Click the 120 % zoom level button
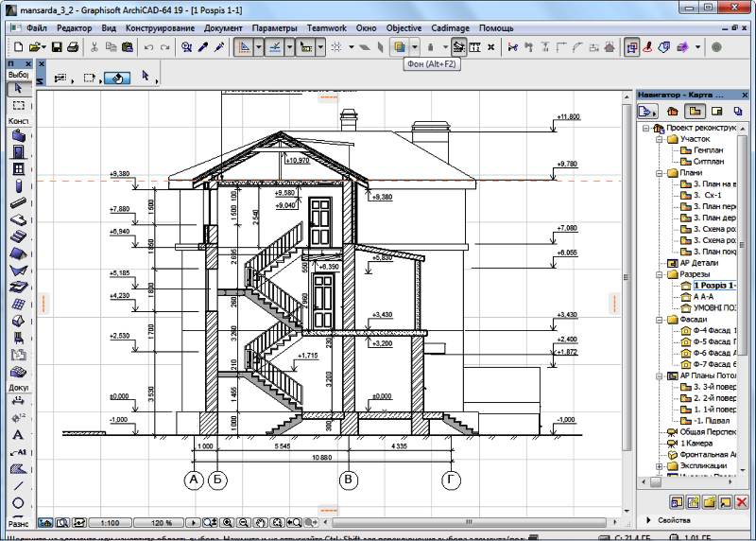The image size is (756, 541). 160,523
